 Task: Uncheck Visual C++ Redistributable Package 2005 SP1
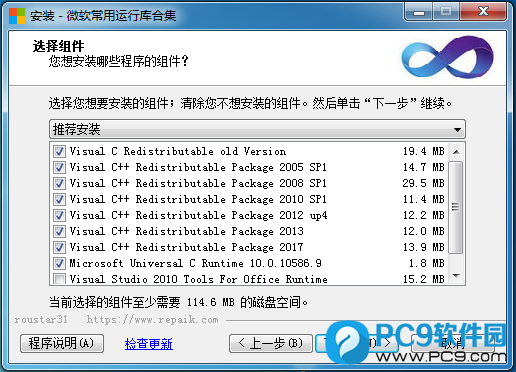click(59, 167)
